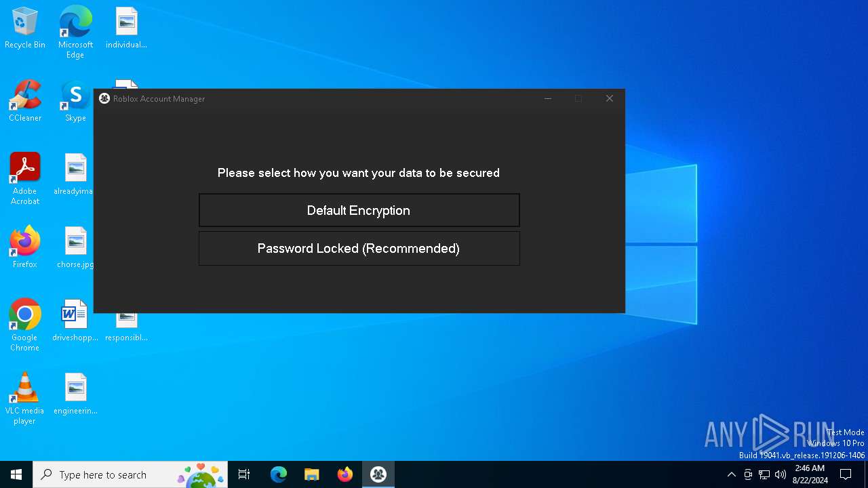The width and height of the screenshot is (868, 488).
Task: Show hidden system tray icons
Action: click(731, 474)
